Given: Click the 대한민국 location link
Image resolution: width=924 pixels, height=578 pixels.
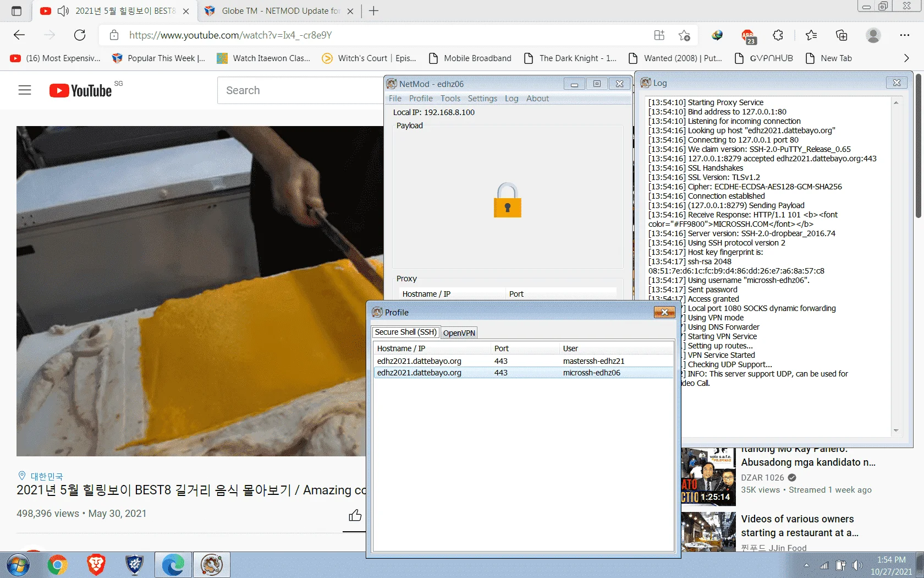Looking at the screenshot, I should 47,476.
